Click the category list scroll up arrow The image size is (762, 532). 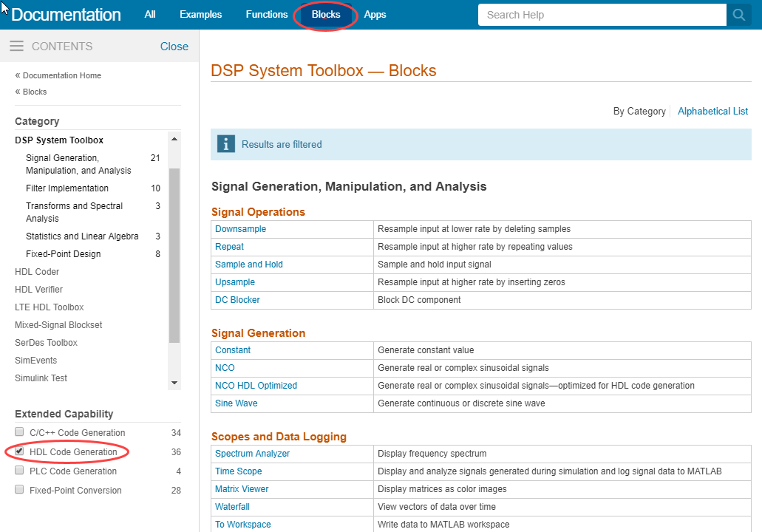point(174,140)
